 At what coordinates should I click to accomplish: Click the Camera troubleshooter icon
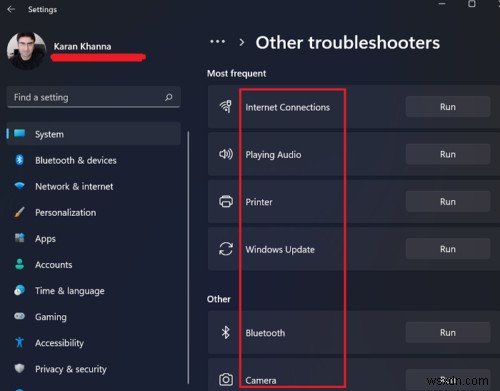[226, 380]
